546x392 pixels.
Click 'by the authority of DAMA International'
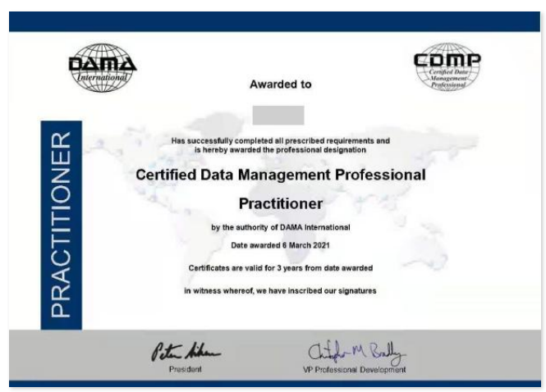pos(280,227)
